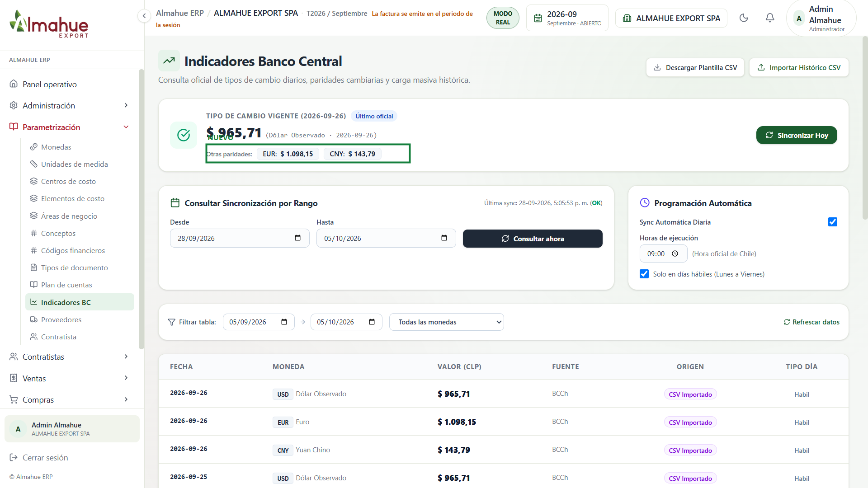
Task: Toggle Sync Automática Diaria checkbox
Action: pyautogui.click(x=832, y=222)
